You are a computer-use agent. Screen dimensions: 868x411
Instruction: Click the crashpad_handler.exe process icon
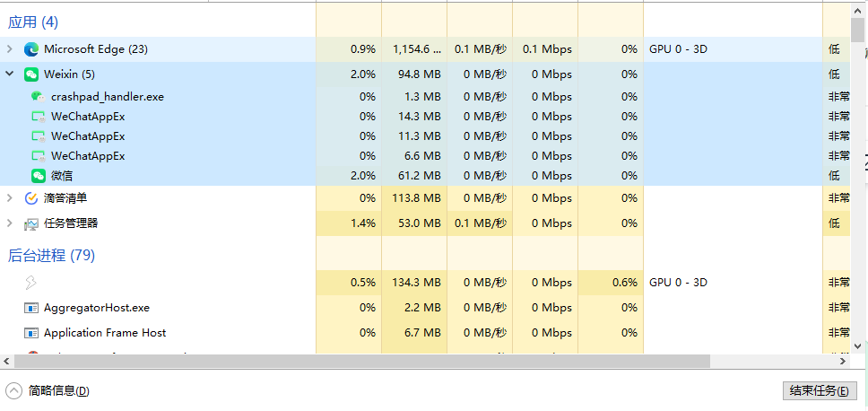point(39,96)
